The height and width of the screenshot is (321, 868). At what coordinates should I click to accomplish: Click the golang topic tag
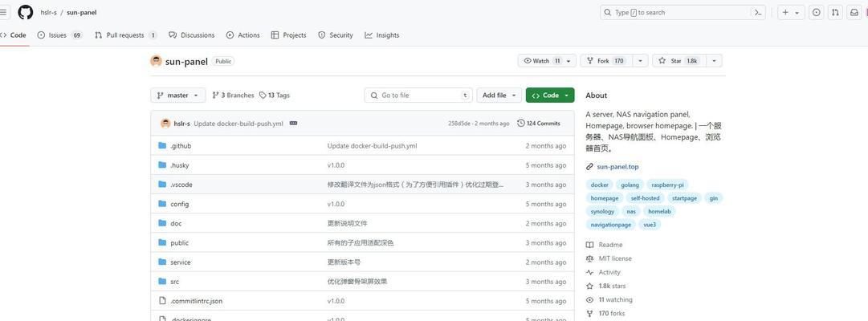point(630,185)
